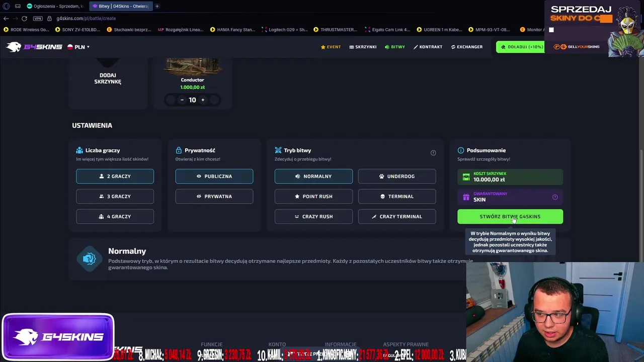Viewport: 644px width, 362px height.
Task: Open a new browser tab with plus
Action: (157, 6)
